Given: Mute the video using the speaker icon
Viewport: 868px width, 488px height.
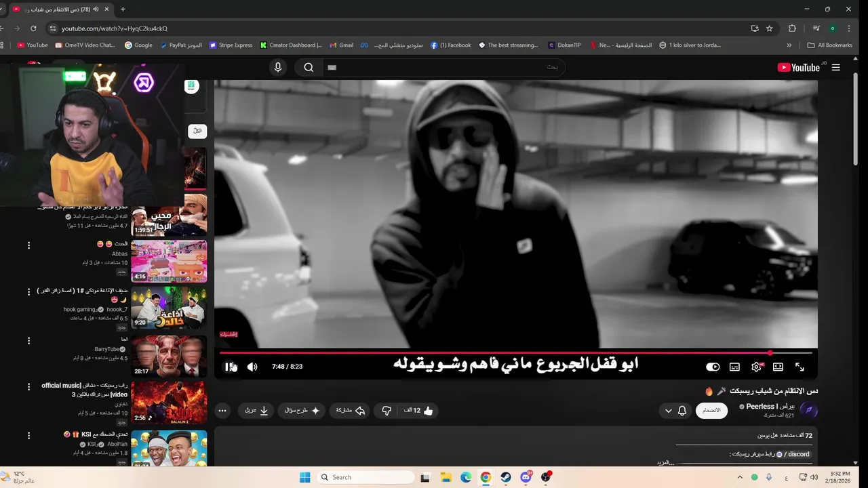Looking at the screenshot, I should pos(252,367).
